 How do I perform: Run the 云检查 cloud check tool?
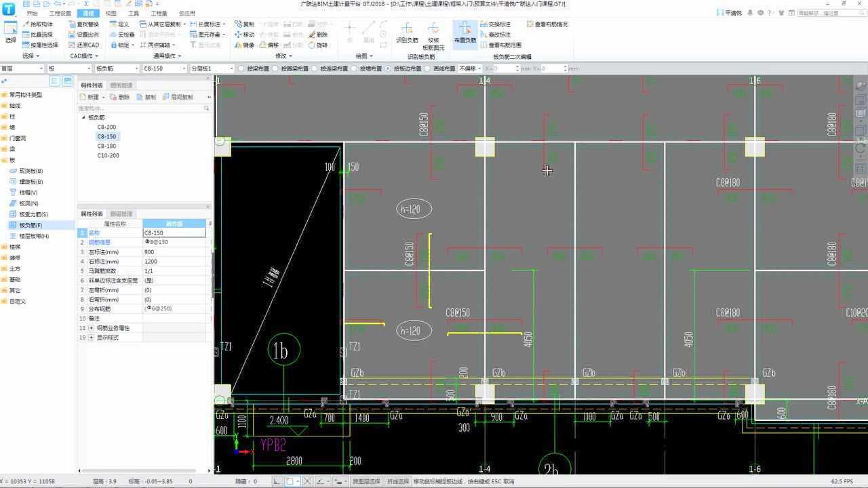tap(125, 35)
